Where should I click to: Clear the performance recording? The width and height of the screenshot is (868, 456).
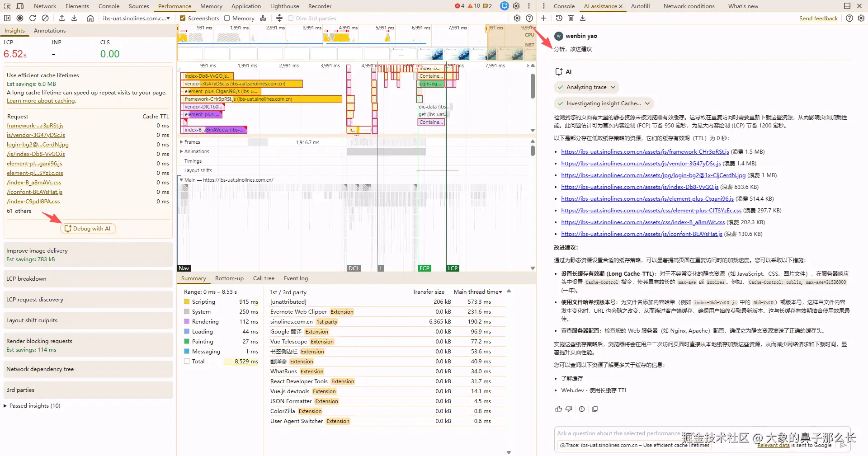pyautogui.click(x=45, y=18)
